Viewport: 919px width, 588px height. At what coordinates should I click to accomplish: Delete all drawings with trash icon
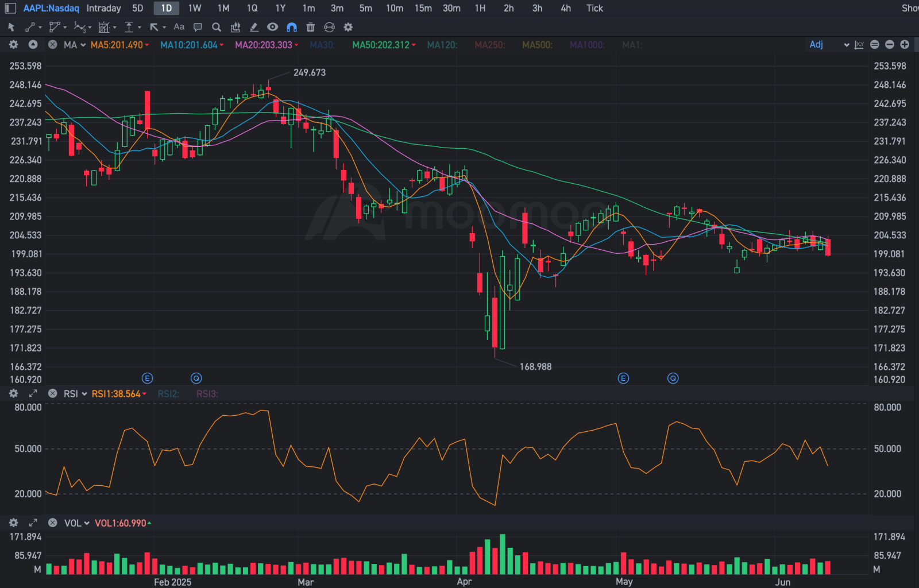[x=310, y=27]
